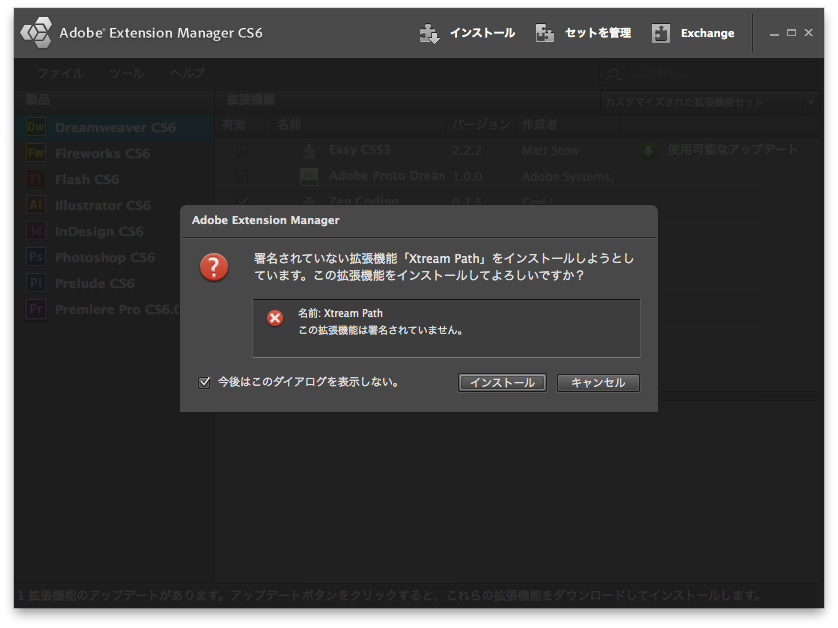Sort by バージョン column header

(481, 125)
